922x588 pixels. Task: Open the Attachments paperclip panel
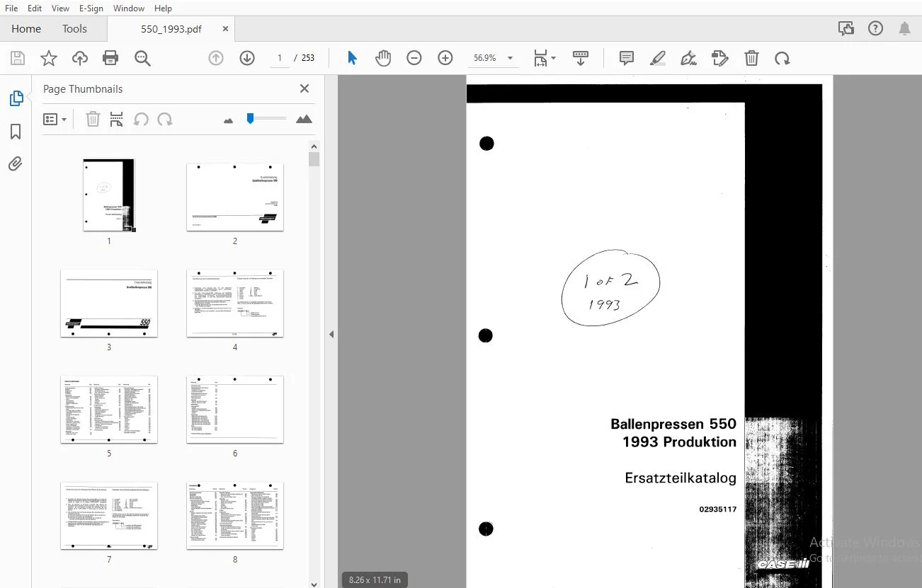point(16,164)
